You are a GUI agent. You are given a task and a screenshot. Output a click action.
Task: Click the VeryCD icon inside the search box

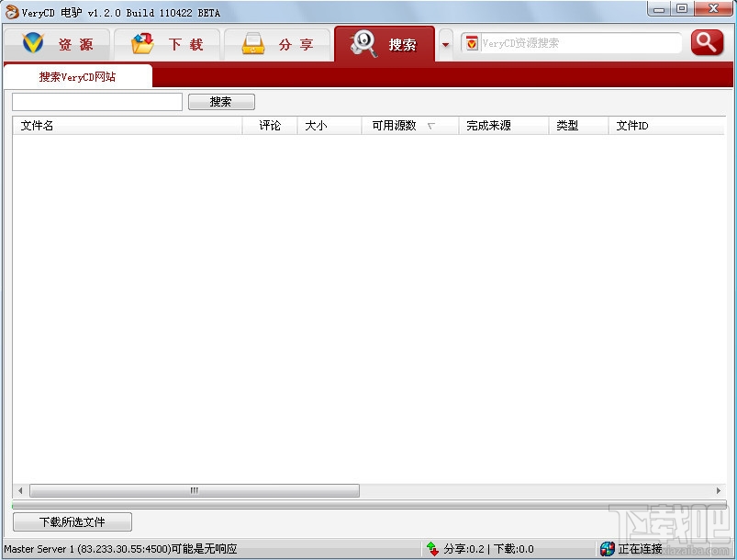pyautogui.click(x=471, y=42)
